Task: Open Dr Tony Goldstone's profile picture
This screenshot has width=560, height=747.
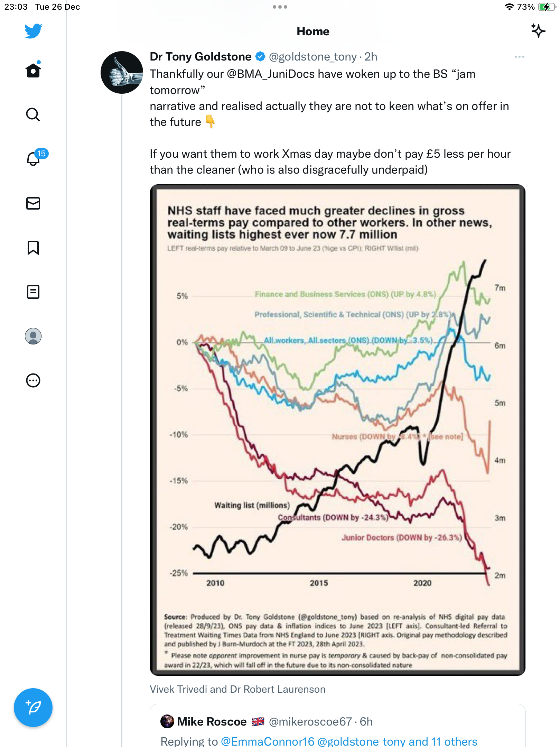Action: [x=122, y=72]
